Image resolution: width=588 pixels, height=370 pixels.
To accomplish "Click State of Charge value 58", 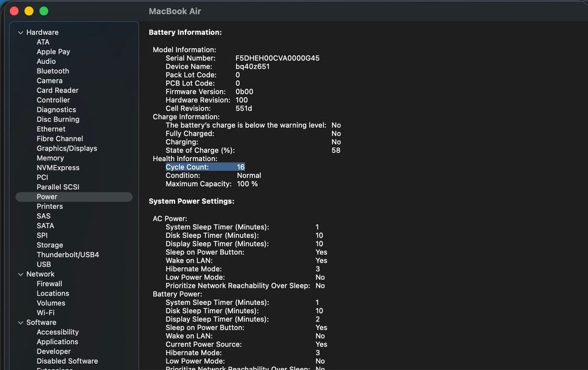I will 336,151.
